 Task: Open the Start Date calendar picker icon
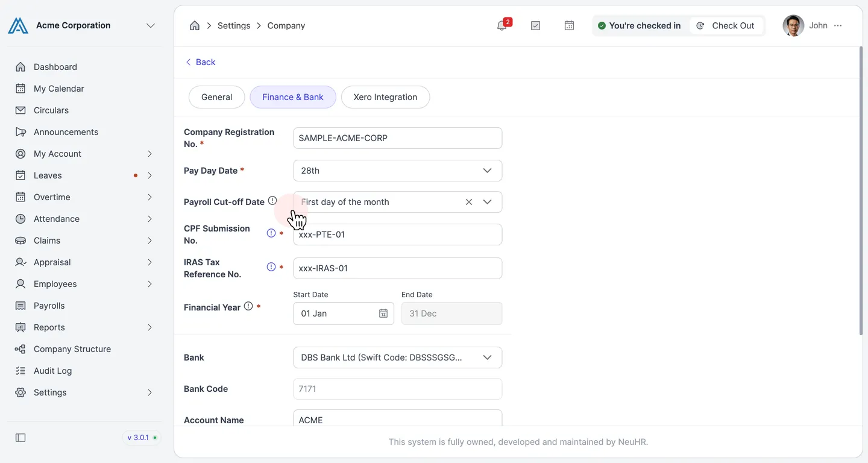383,313
